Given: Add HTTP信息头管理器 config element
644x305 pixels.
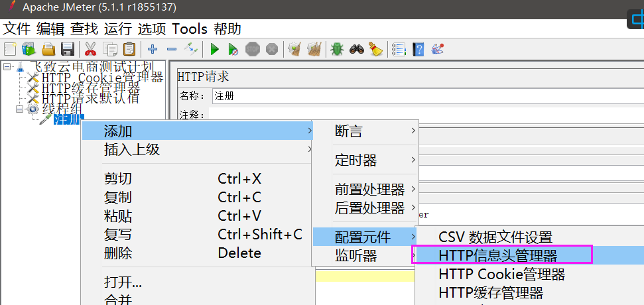Looking at the screenshot, I should pos(530,255).
